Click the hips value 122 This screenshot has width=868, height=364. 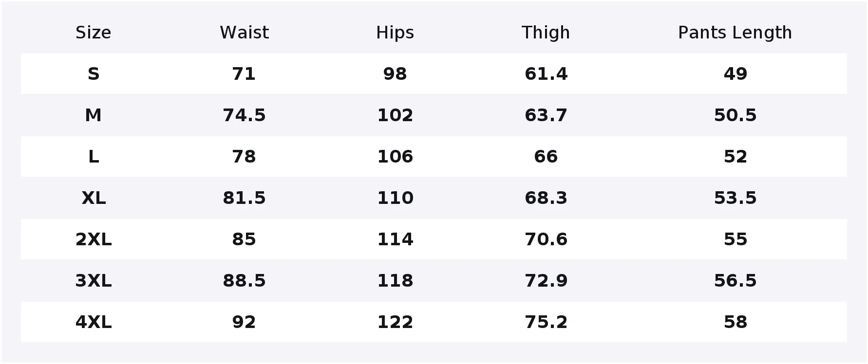[x=395, y=322]
